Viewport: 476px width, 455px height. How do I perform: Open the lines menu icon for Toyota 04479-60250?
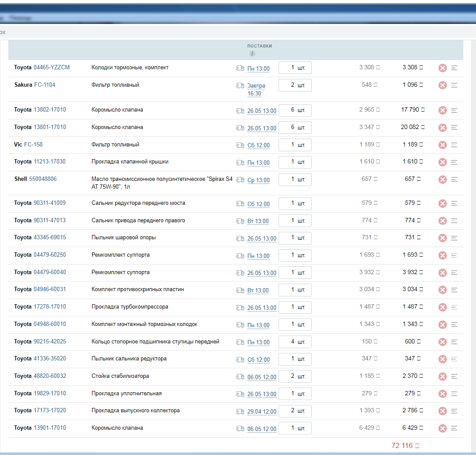click(x=454, y=255)
